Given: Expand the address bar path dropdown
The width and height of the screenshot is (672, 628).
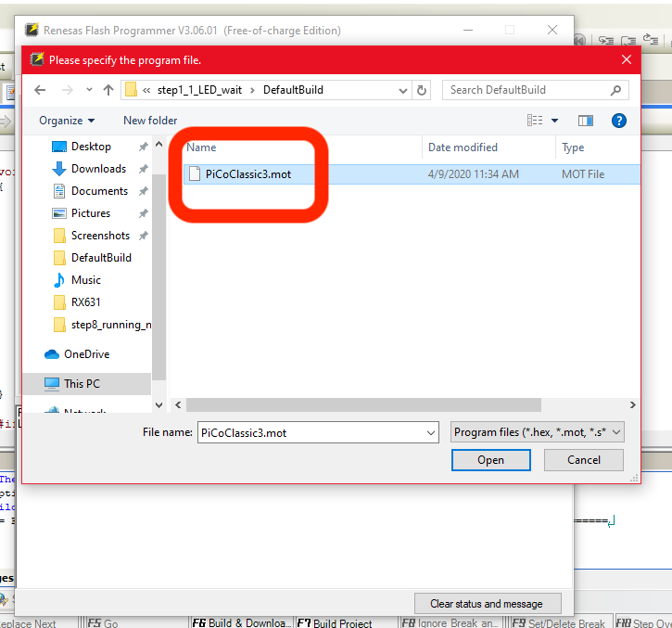Looking at the screenshot, I should 403,91.
